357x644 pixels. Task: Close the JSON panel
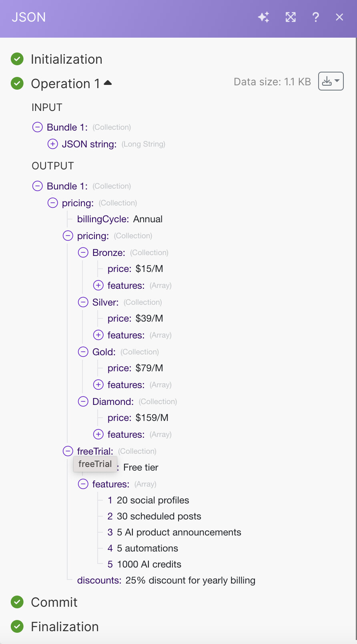[339, 17]
